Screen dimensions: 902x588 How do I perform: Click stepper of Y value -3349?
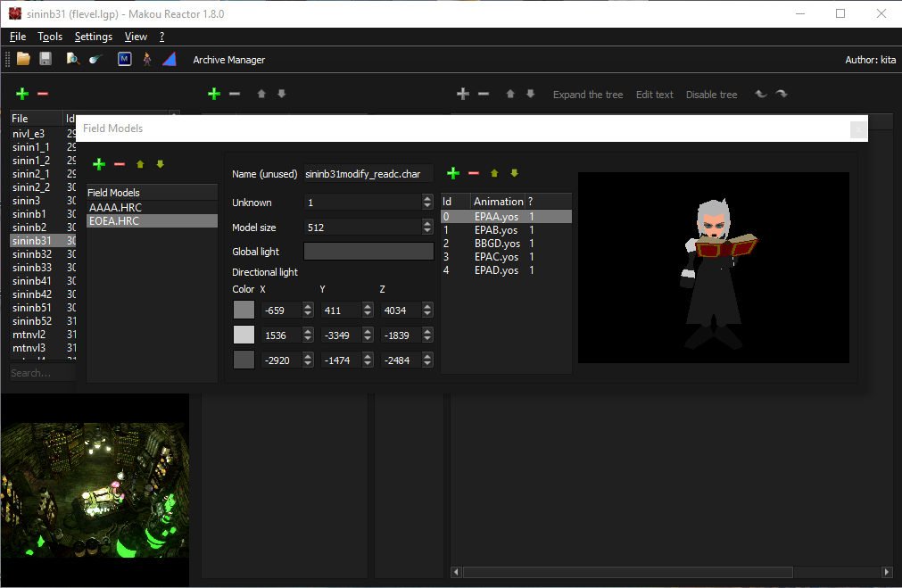pos(368,335)
